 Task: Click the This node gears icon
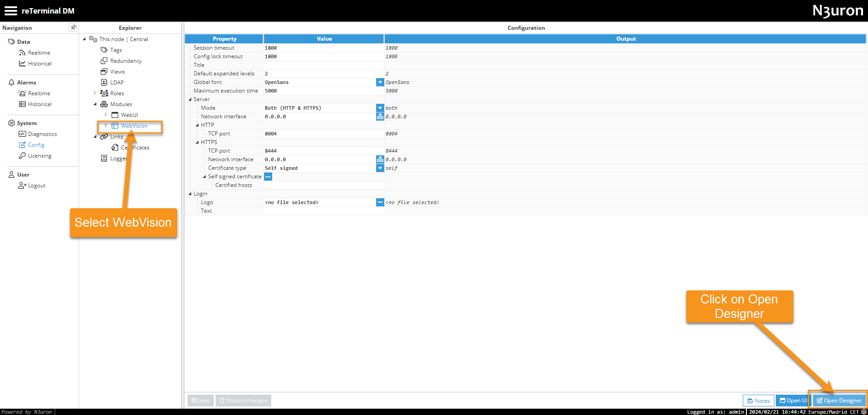[x=93, y=39]
